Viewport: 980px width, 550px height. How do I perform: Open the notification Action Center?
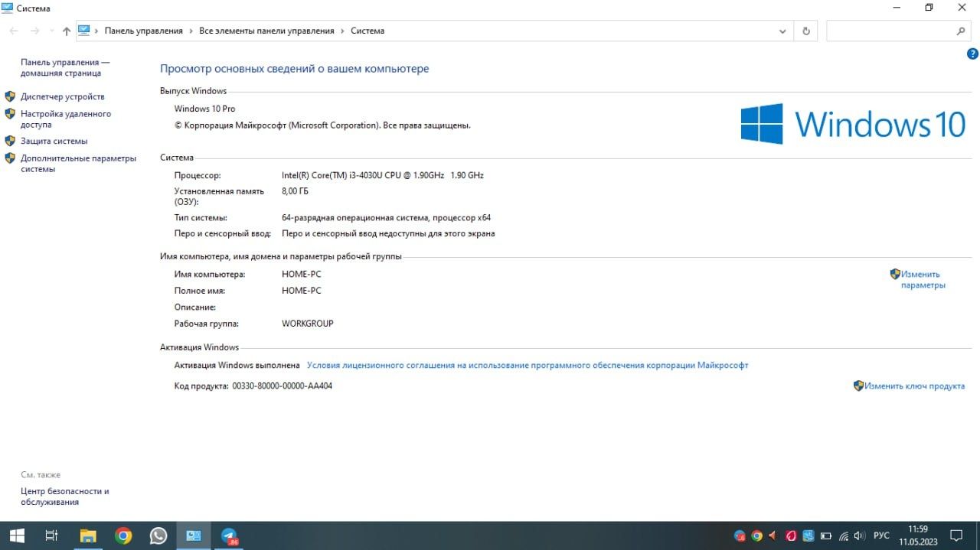coord(956,535)
